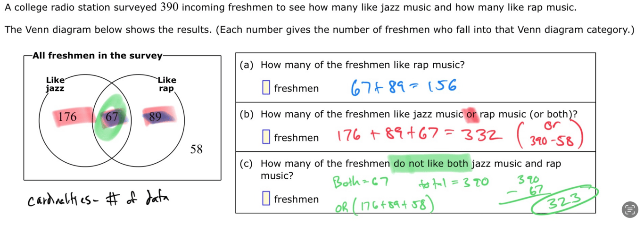Click the number 58 outside the circles
Screen dimensions: 644x225
(x=196, y=150)
